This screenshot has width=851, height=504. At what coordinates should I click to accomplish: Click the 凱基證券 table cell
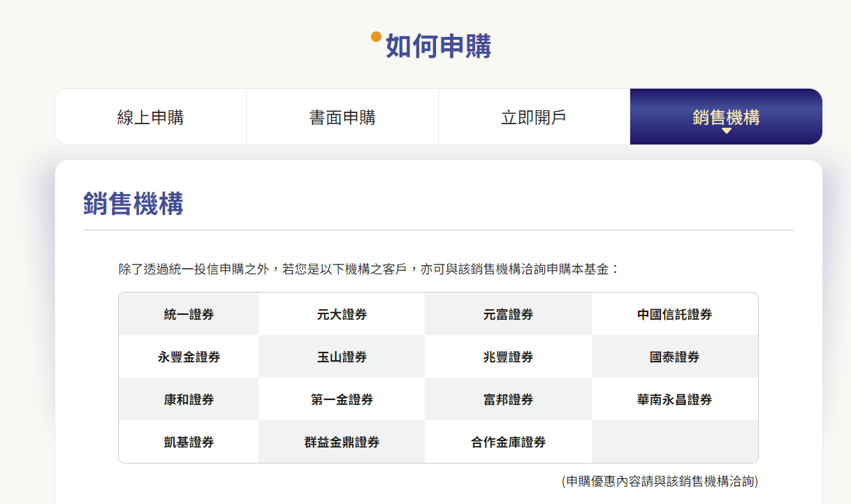189,442
